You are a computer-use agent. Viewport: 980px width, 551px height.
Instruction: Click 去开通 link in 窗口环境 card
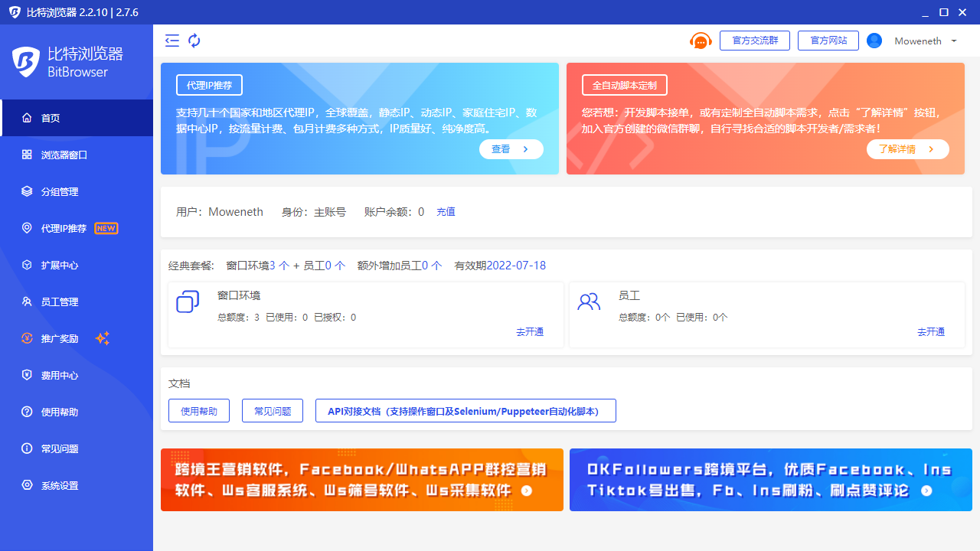coord(530,331)
